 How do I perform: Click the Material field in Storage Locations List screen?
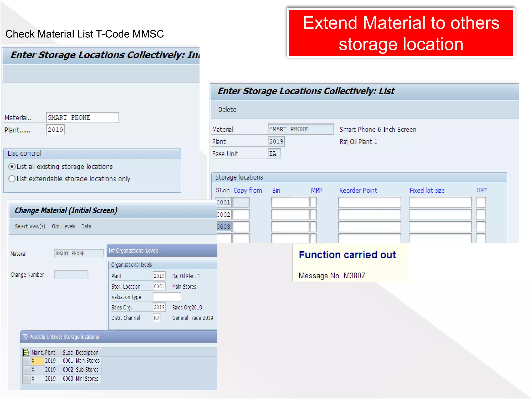(301, 129)
